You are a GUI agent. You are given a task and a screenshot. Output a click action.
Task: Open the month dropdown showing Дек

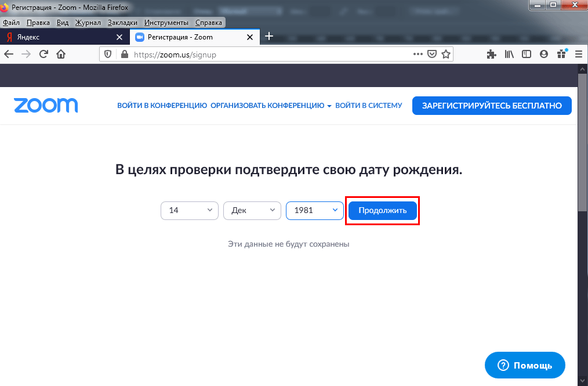pyautogui.click(x=252, y=210)
